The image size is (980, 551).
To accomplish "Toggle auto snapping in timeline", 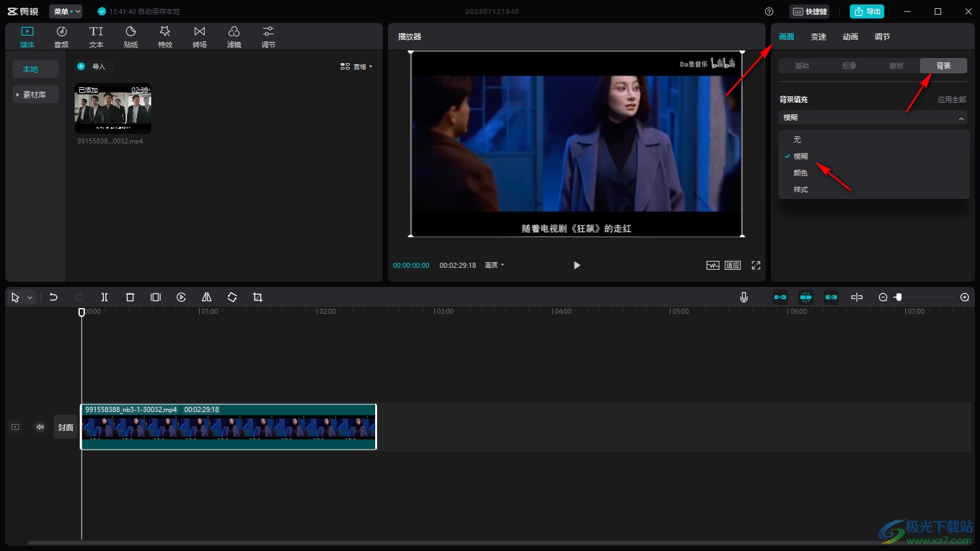I will tap(806, 297).
